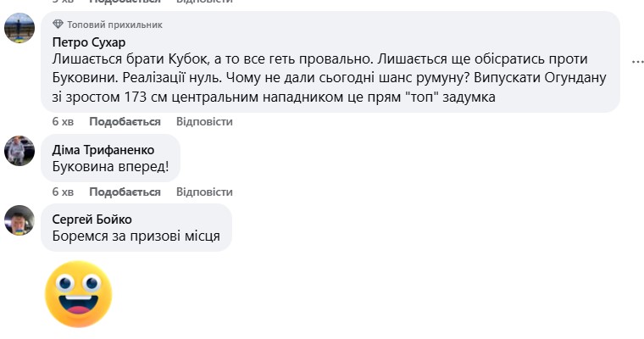Click the 6 хв timestamp under Петро's comment

62,121
